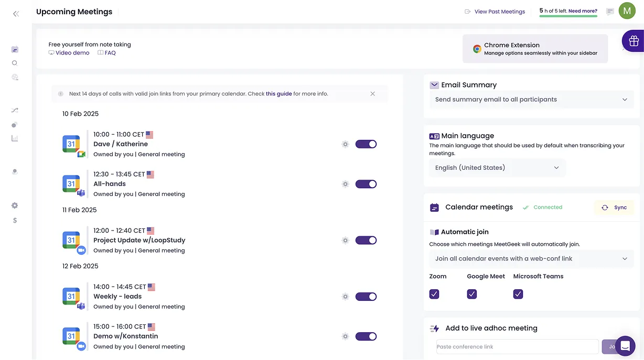The height and width of the screenshot is (360, 644).
Task: Open the Video demo link
Action: tap(72, 53)
